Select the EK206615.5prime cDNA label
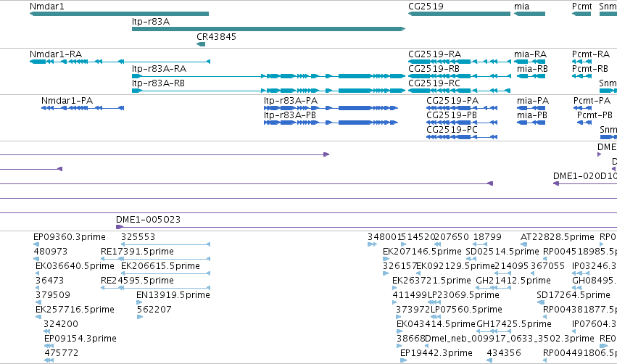 (x=160, y=265)
